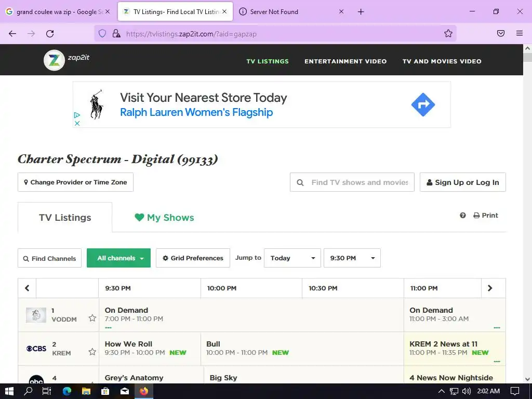
Task: Open the 9:30 PM time dropdown
Action: pos(352,258)
